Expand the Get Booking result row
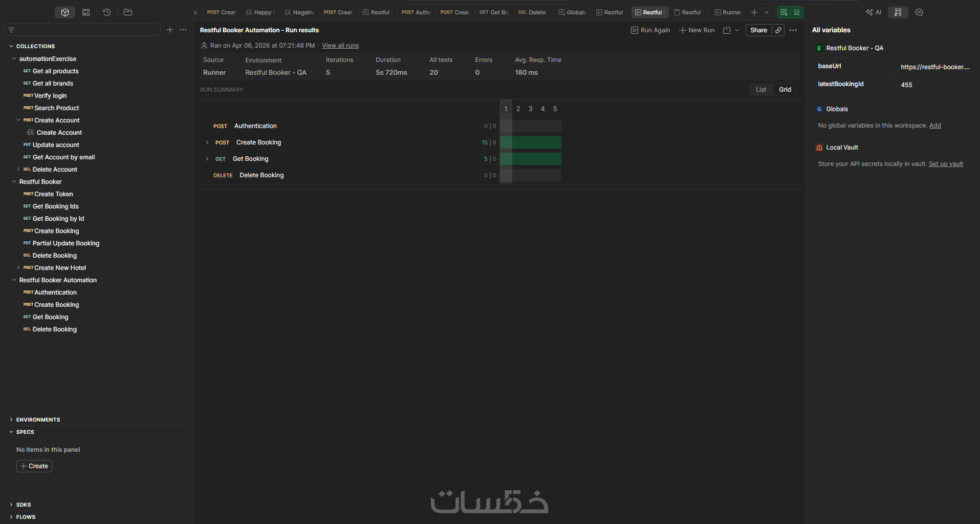 point(207,159)
